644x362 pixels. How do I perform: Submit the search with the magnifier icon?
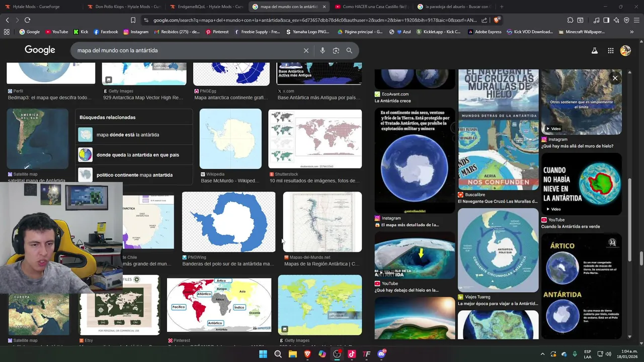pos(349,50)
